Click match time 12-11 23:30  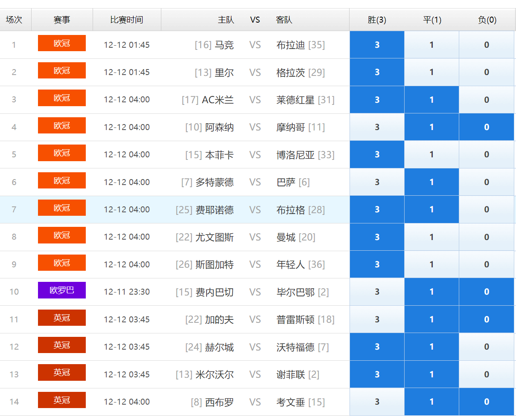(127, 292)
